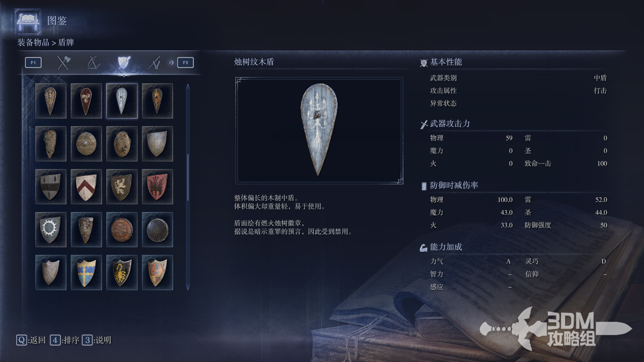Viewport: 644px width, 362px height.
Task: Toggle the 3 说明 explanation view
Action: (97, 340)
